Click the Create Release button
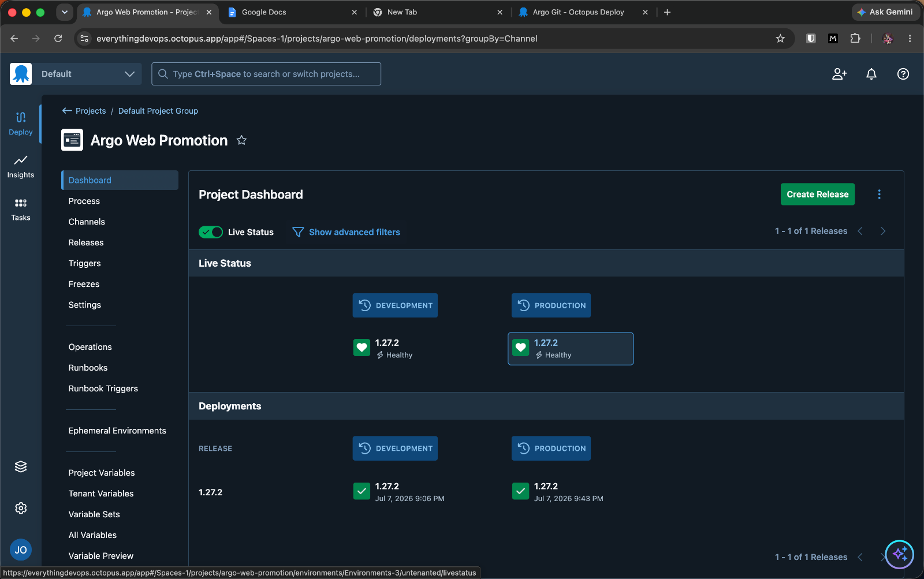Viewport: 924px width, 579px height. pyautogui.click(x=818, y=195)
